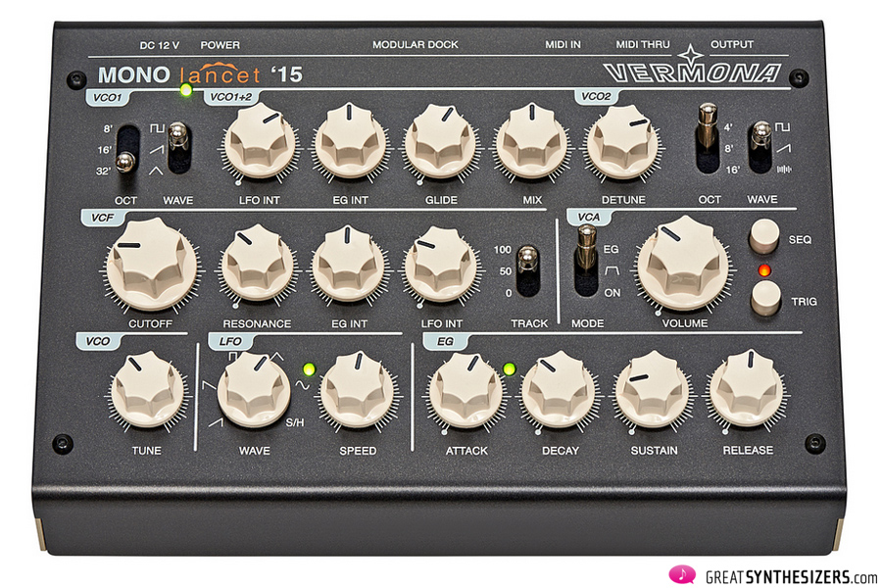Click the LFO section tab label
The width and height of the screenshot is (882, 588).
tap(230, 341)
